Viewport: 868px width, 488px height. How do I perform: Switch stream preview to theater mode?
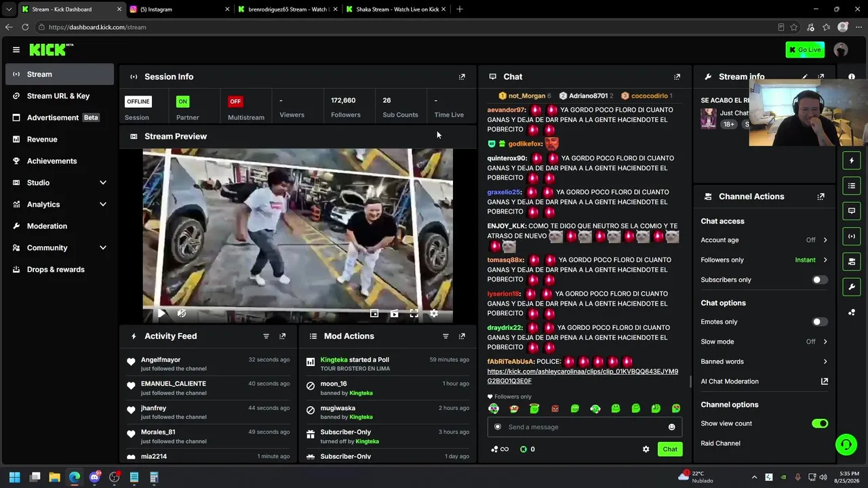click(x=394, y=313)
